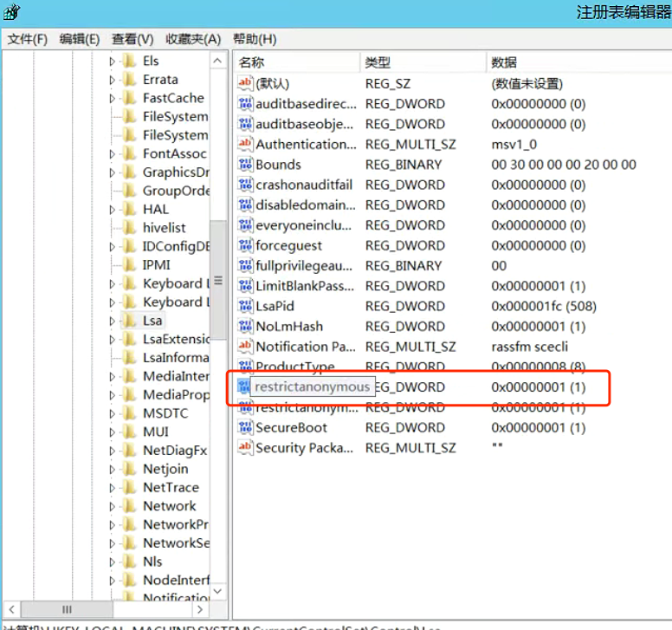Select the NetTrace key in tree

point(171,487)
